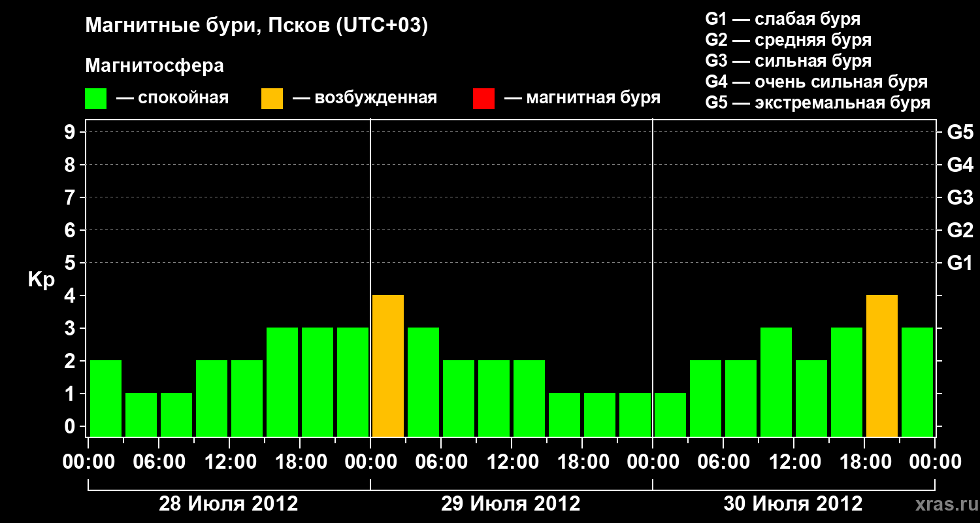Click the 29 Июля bar starting at 12:00
Image resolution: width=980 pixels, height=523 pixels.
coord(529,399)
